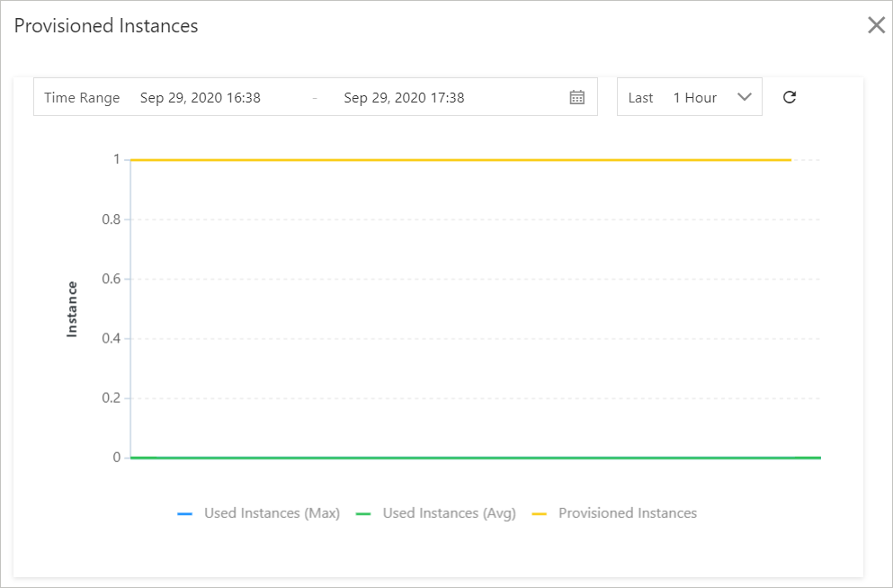
Task: Close the Provisioned Instances dialog
Action: 876,25
